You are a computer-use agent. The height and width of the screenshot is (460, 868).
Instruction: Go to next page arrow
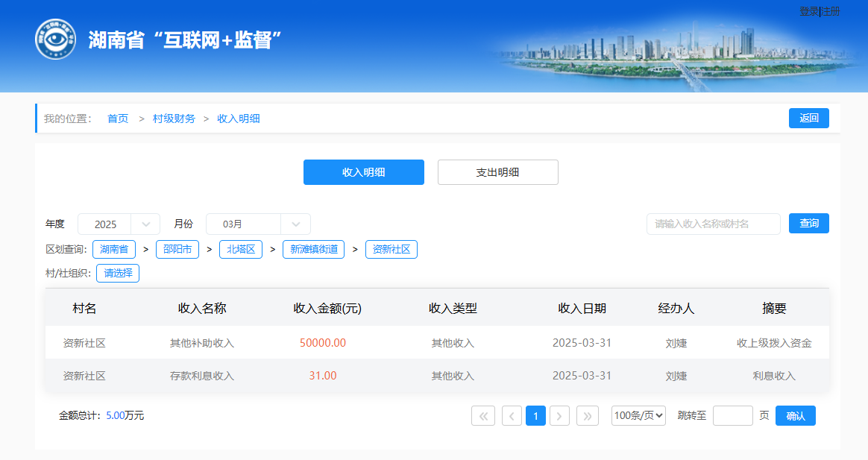click(559, 416)
